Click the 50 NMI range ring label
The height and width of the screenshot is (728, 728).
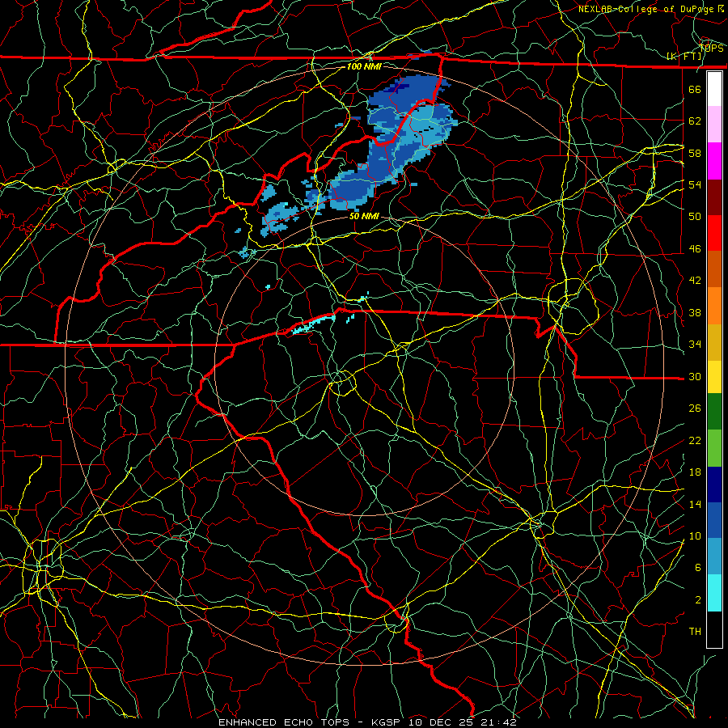[364, 216]
